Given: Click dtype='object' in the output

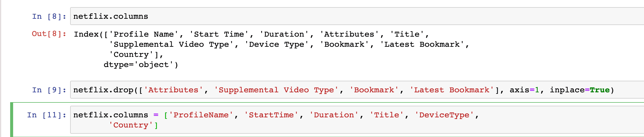Looking at the screenshot, I should (x=141, y=65).
